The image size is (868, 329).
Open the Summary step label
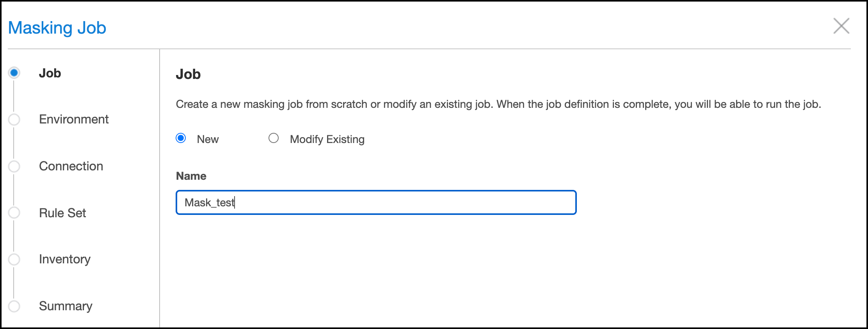click(66, 306)
